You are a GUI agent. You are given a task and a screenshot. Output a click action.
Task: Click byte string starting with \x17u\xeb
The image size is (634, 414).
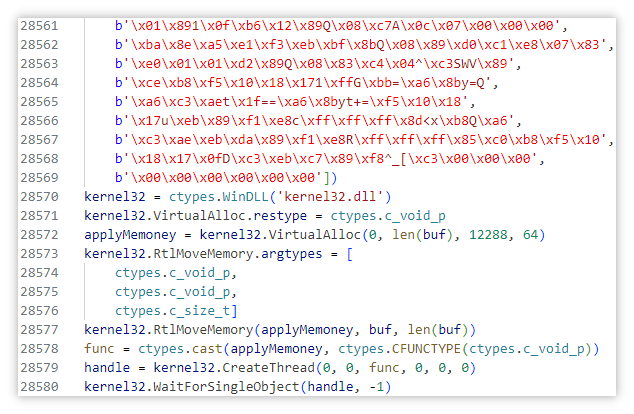(x=314, y=121)
